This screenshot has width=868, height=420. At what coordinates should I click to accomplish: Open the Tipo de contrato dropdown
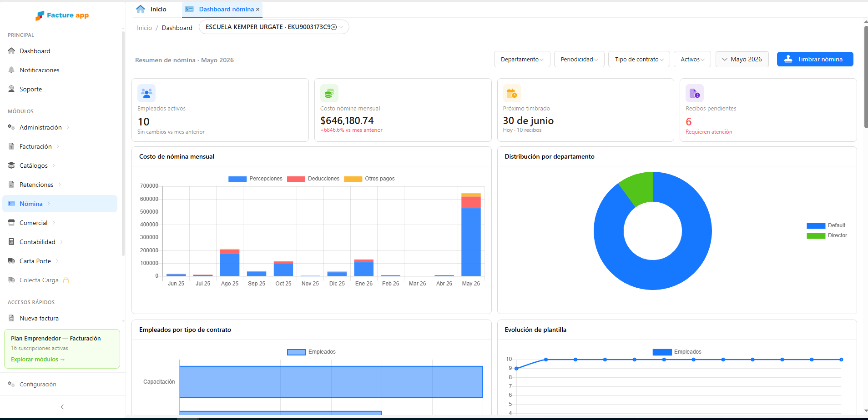(x=639, y=59)
